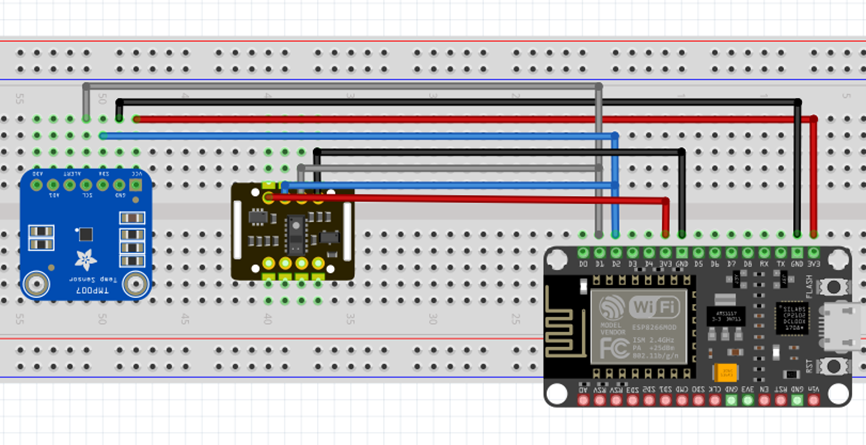Click the TX pin on the NodeMCU

tap(781, 253)
